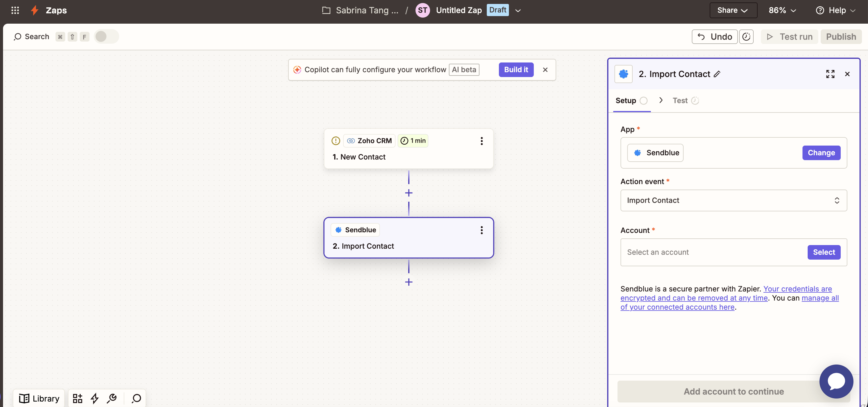
Task: Open the chat support bubble
Action: 836,382
